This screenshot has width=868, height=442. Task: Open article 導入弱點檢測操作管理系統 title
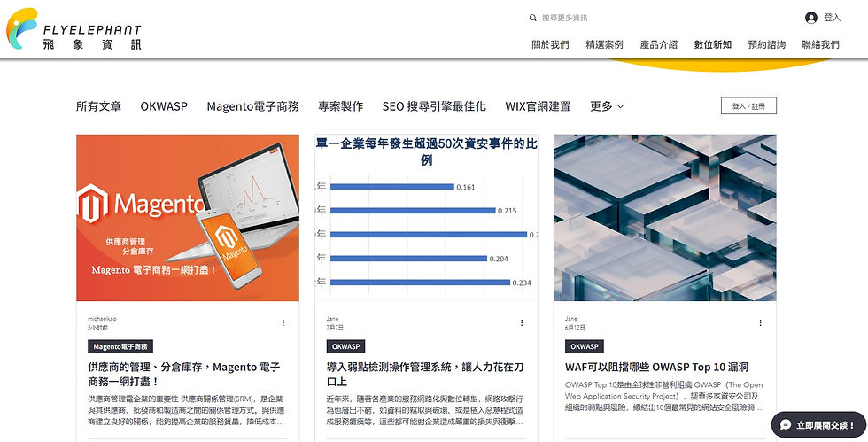(x=424, y=374)
